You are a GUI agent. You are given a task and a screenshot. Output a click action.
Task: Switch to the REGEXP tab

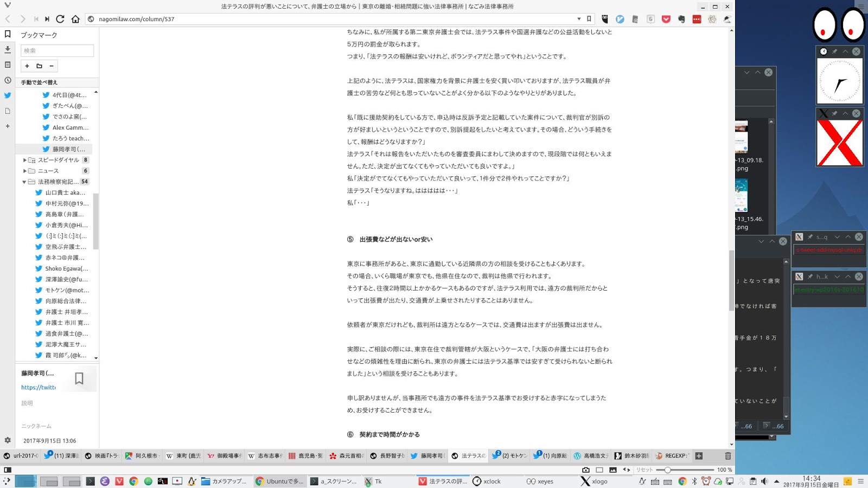click(x=672, y=456)
